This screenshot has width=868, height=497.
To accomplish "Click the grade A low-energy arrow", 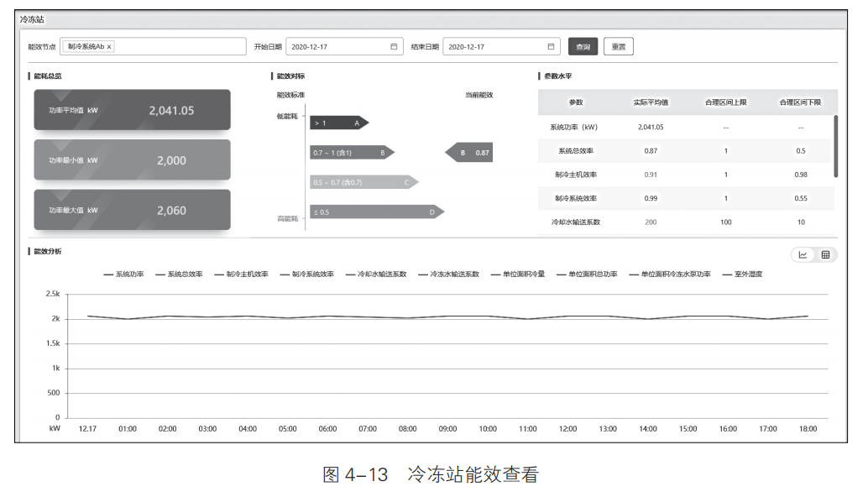I will click(x=340, y=123).
